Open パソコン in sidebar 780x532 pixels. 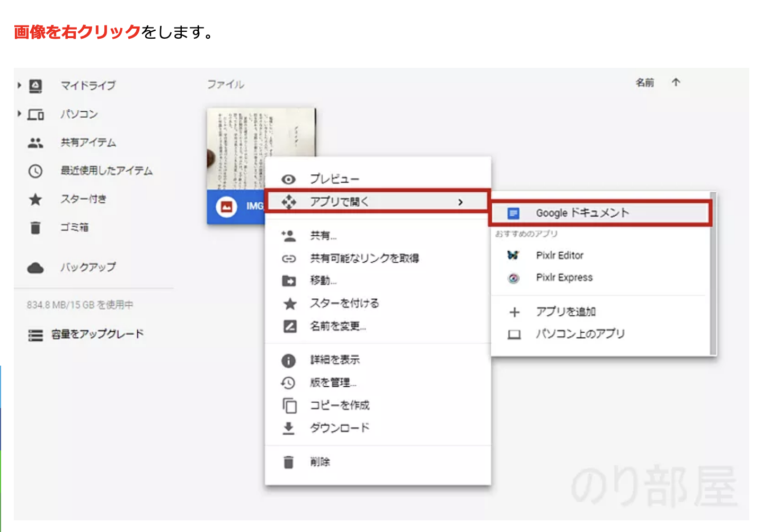[x=79, y=114]
